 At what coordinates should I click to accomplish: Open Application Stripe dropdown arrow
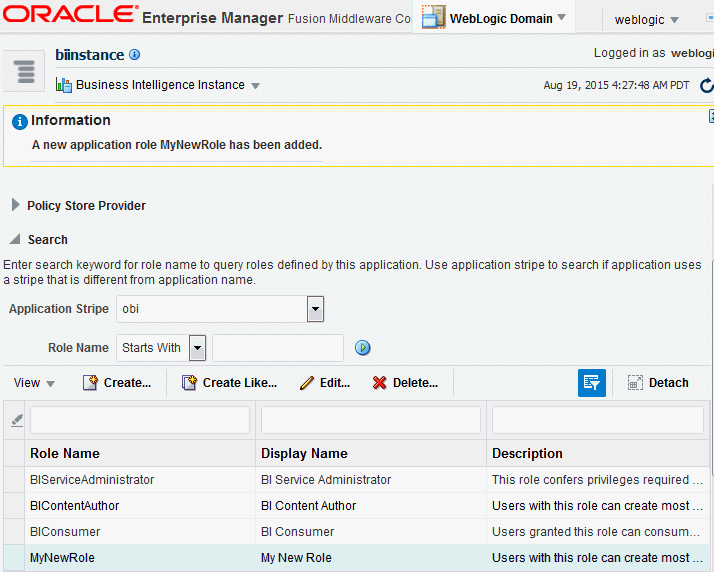(x=315, y=309)
